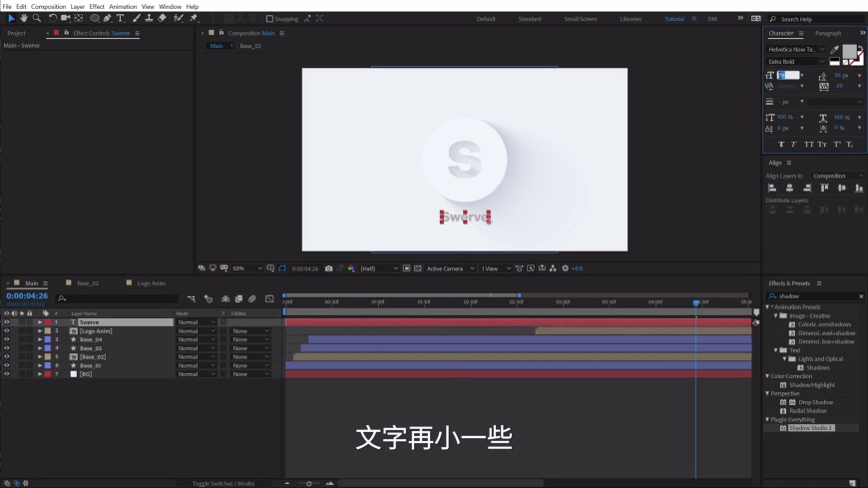The width and height of the screenshot is (868, 488).
Task: Select the Ellipse shape tool
Action: [95, 18]
